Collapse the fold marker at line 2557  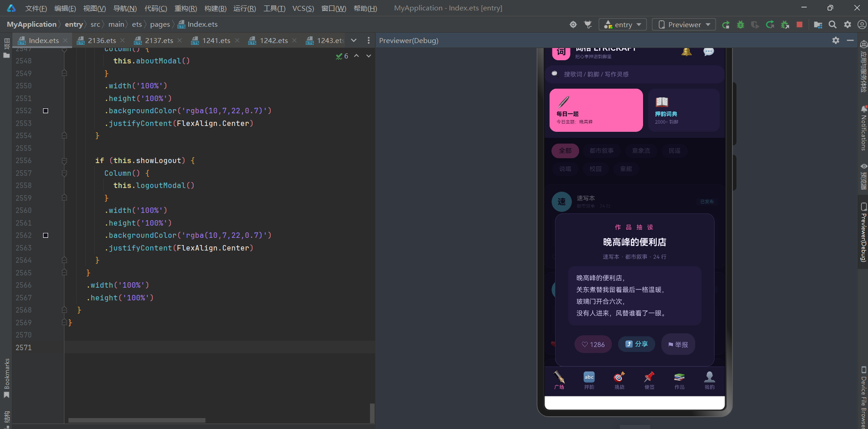click(64, 173)
